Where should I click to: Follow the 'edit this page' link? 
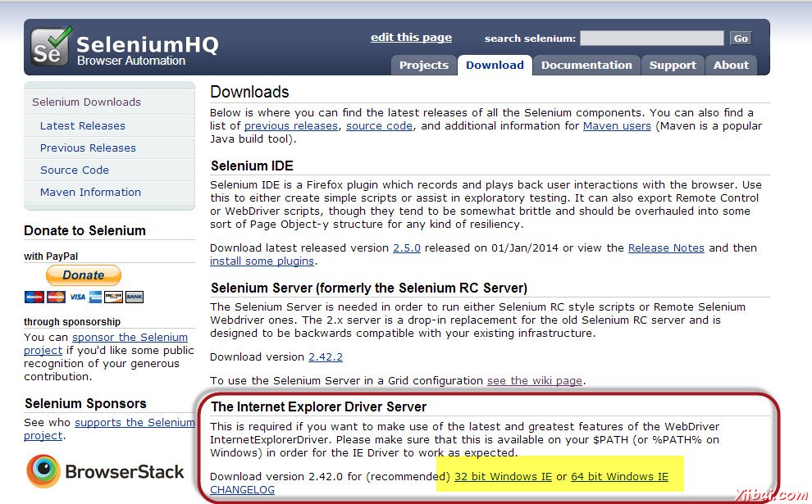click(411, 38)
